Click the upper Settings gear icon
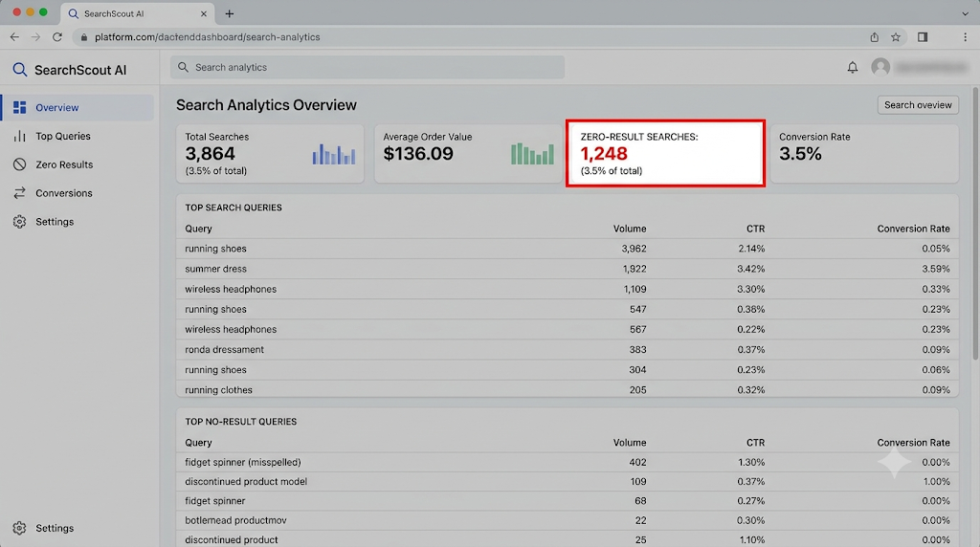 (x=20, y=222)
